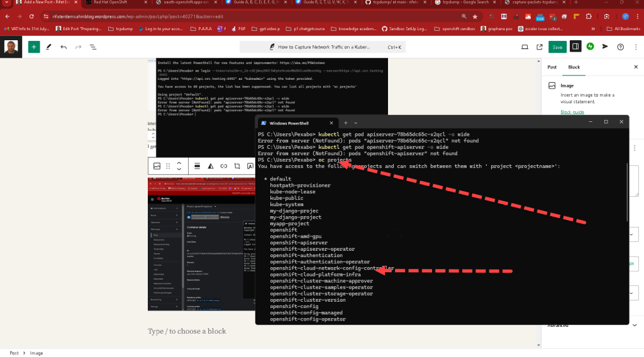Add text over image icon
Image resolution: width=644 pixels, height=357 pixels.
point(250,166)
